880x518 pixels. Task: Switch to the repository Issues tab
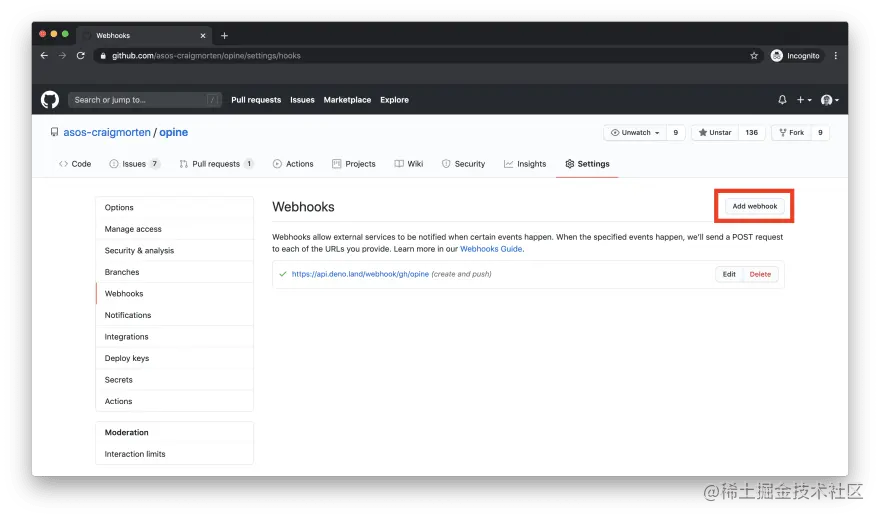tap(134, 164)
